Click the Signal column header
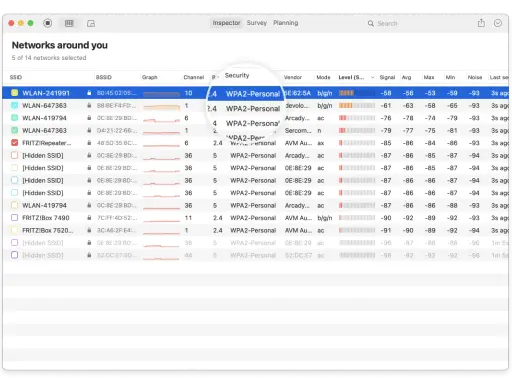 coord(387,77)
